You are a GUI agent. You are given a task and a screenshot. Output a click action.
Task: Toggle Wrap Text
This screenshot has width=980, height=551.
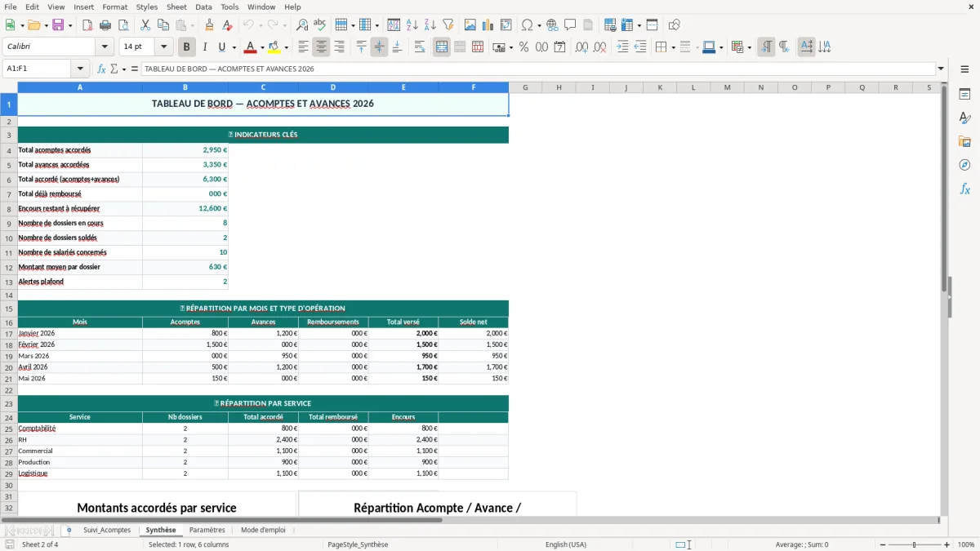click(420, 47)
